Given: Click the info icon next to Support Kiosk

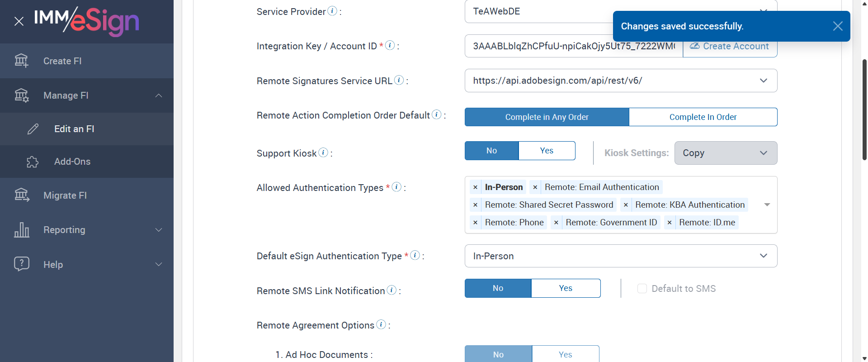Looking at the screenshot, I should point(323,152).
